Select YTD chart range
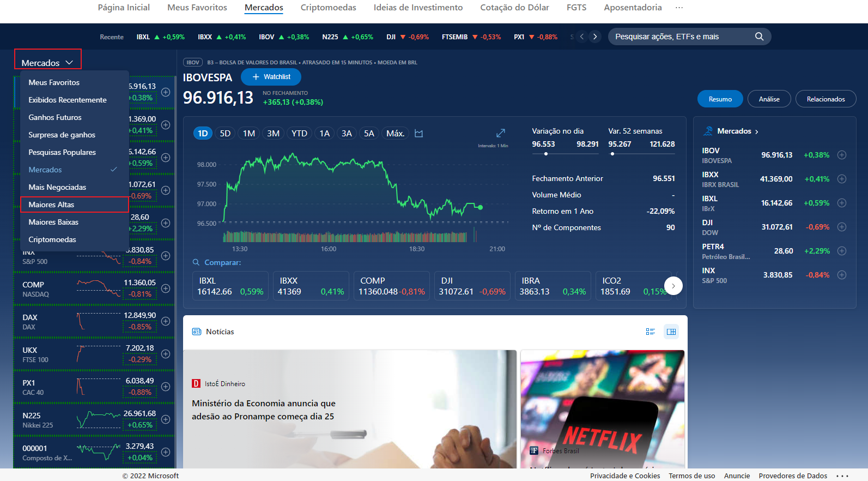 click(x=299, y=134)
